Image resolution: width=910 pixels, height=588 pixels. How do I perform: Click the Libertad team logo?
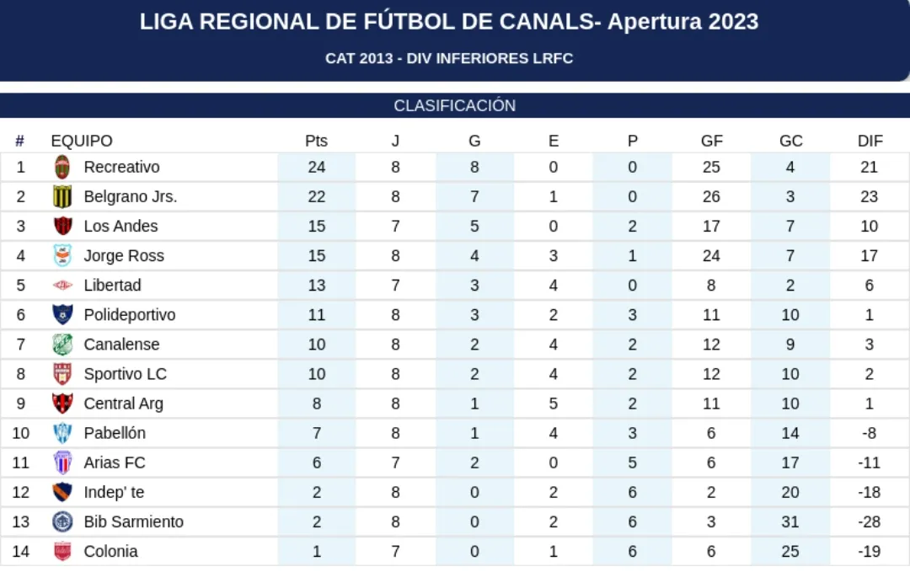pyautogui.click(x=62, y=286)
